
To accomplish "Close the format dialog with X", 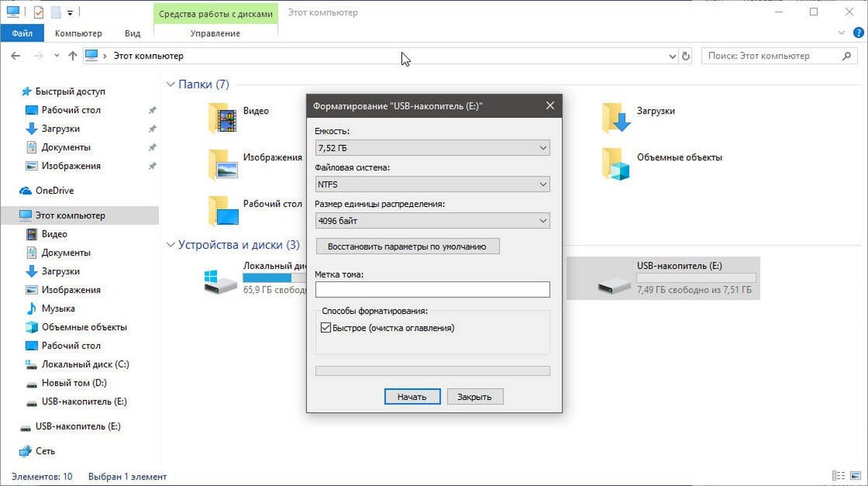I will click(550, 106).
